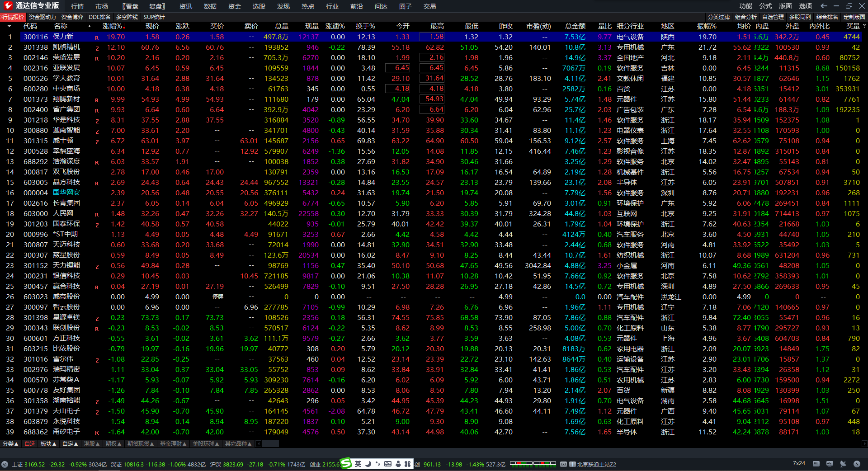The image size is (868, 471).
Task: Switch to the DDE排名 tab
Action: (99, 17)
